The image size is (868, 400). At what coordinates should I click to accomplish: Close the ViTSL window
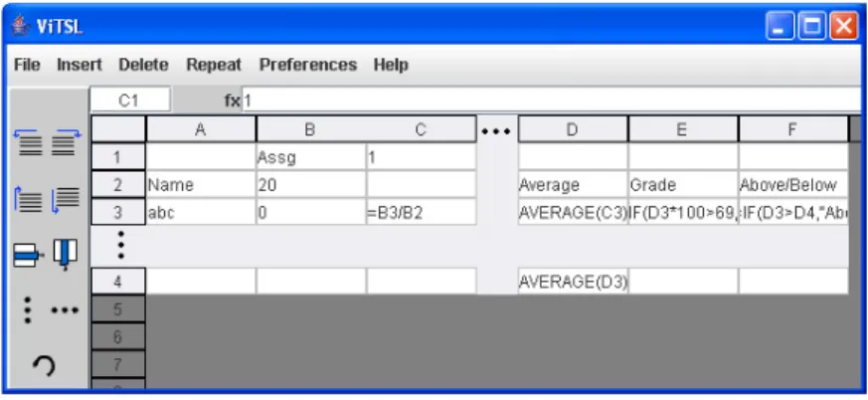click(x=844, y=26)
